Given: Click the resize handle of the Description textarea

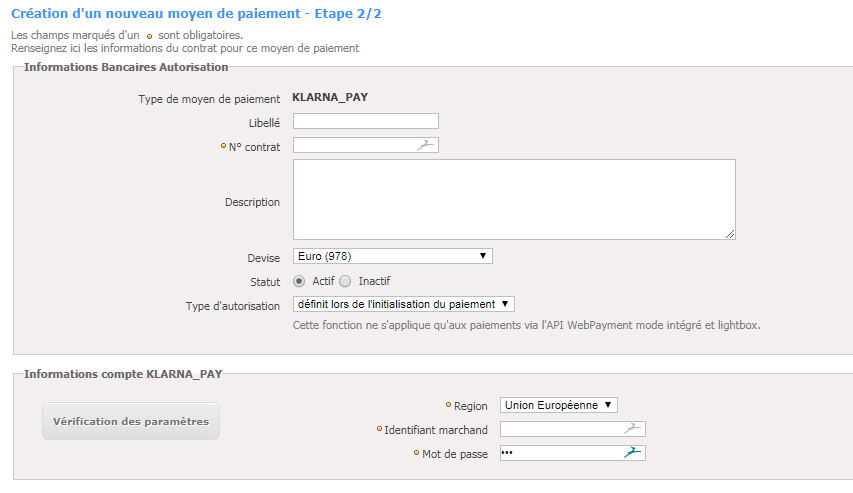Looking at the screenshot, I should coord(730,234).
